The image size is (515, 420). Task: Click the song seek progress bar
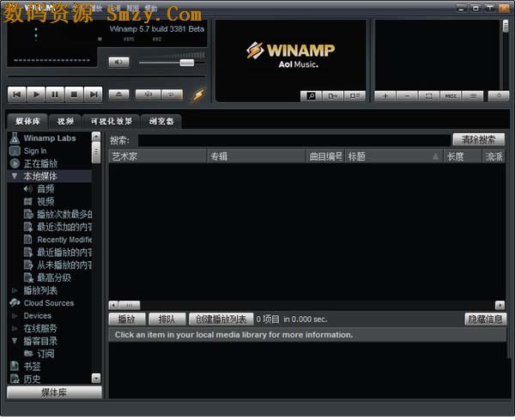106,77
